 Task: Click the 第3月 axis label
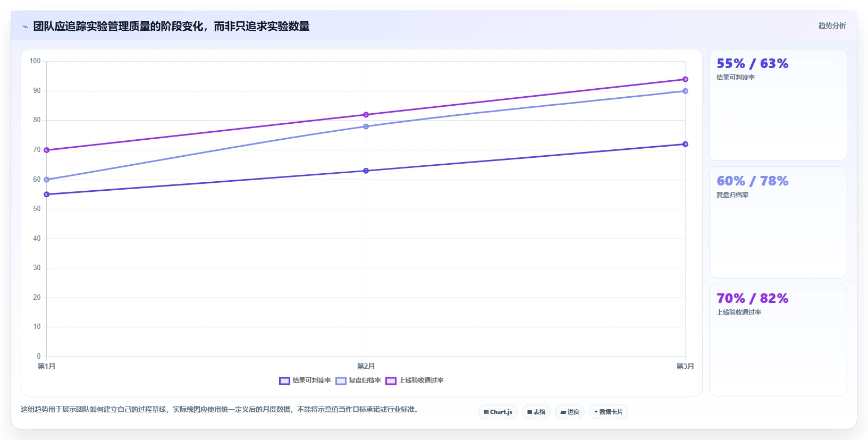685,366
